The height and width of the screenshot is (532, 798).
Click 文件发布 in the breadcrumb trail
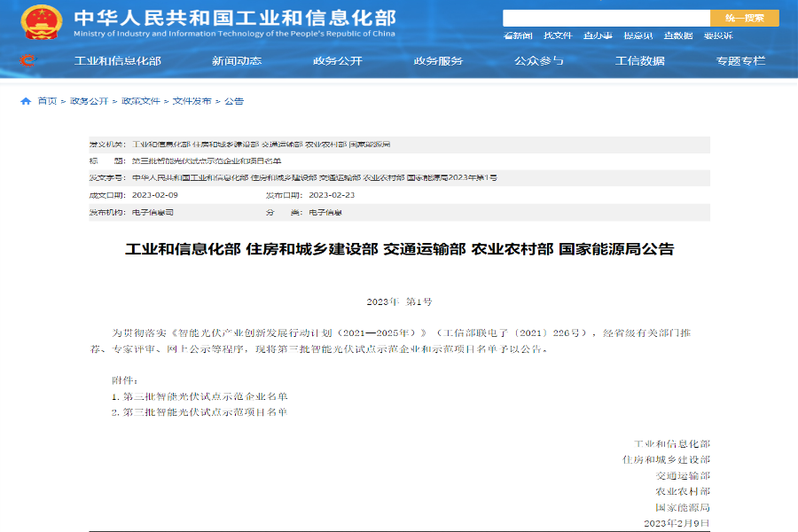[x=192, y=101]
